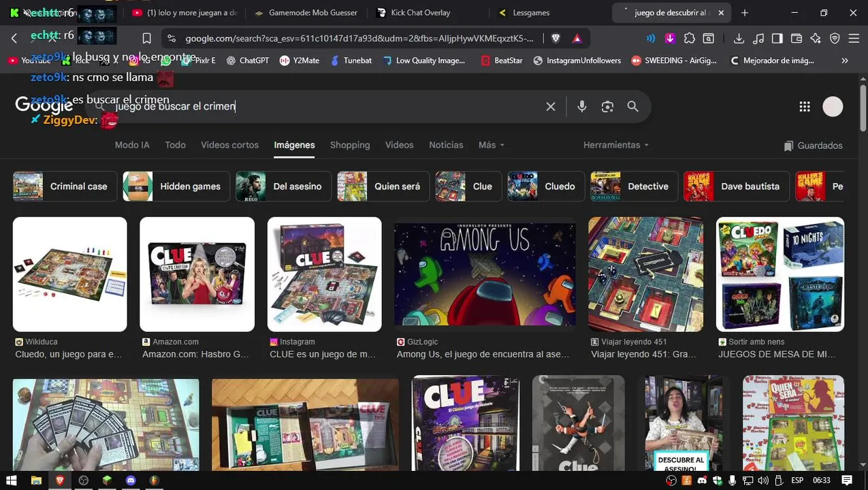Filter by the 'Dave bautista' chip
This screenshot has width=868, height=490.
tap(737, 186)
